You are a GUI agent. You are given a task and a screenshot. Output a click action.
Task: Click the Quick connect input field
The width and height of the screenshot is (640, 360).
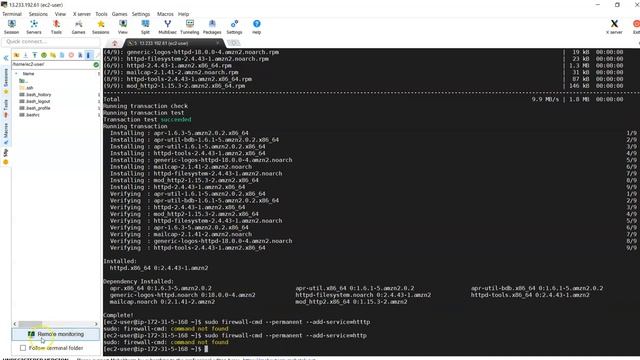point(51,42)
